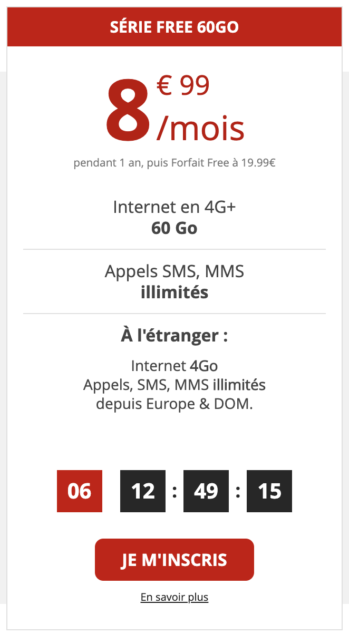Select the Internet en 4G+ text
Screen dimensions: 349x644
coord(174,207)
